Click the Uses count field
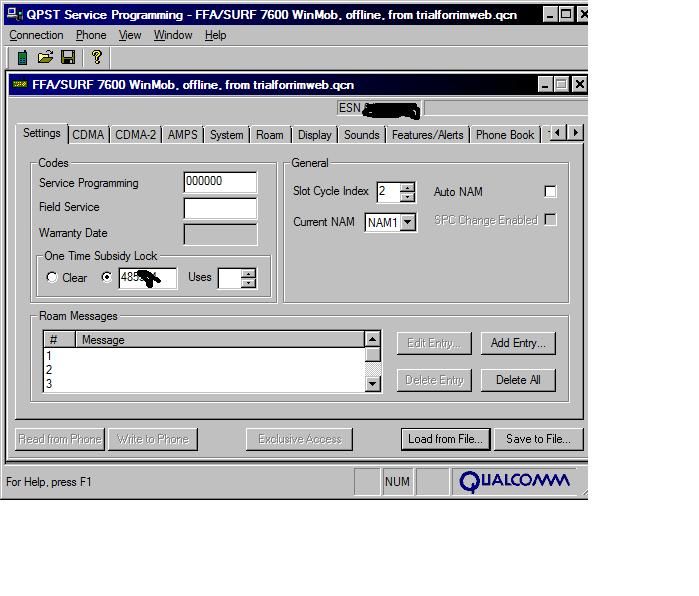This screenshot has width=699, height=596. click(229, 278)
